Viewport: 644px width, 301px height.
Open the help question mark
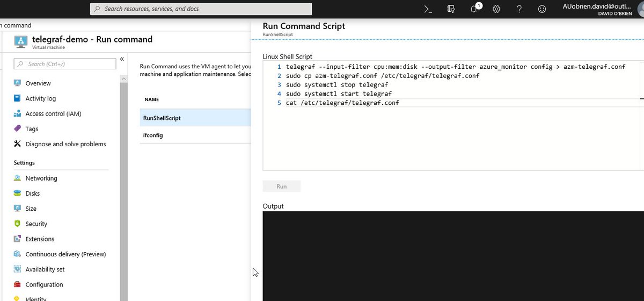(x=519, y=9)
